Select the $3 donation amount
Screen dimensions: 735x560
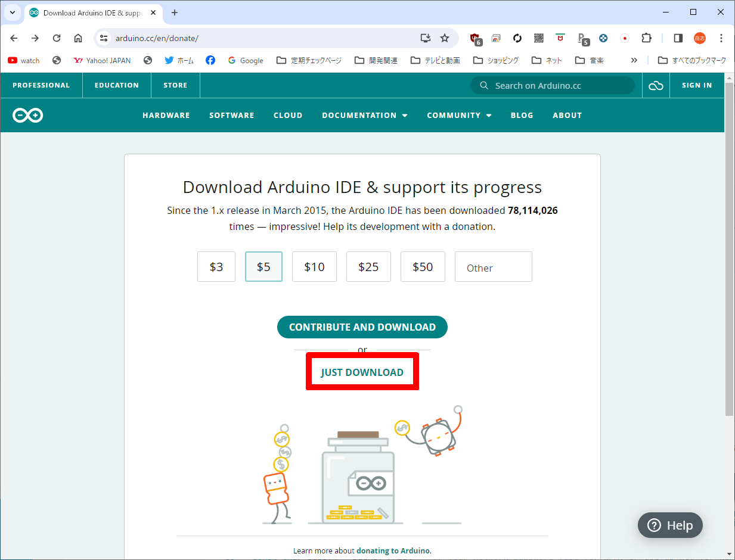point(216,267)
